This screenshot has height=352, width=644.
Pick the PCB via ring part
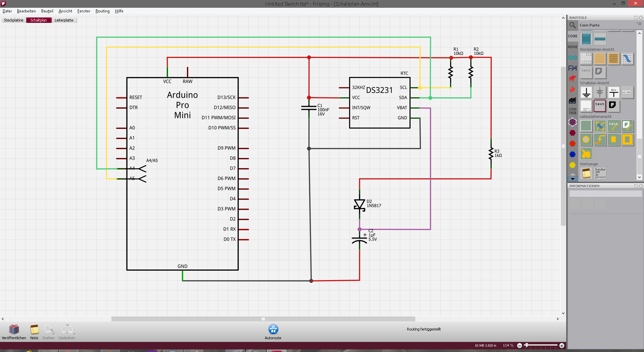click(586, 139)
